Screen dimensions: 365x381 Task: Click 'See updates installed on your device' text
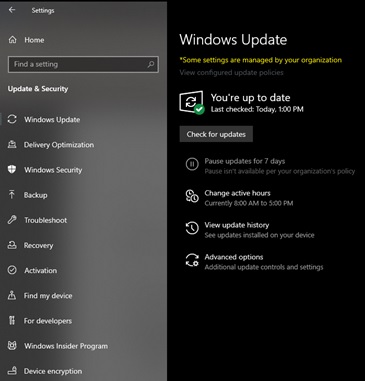259,235
